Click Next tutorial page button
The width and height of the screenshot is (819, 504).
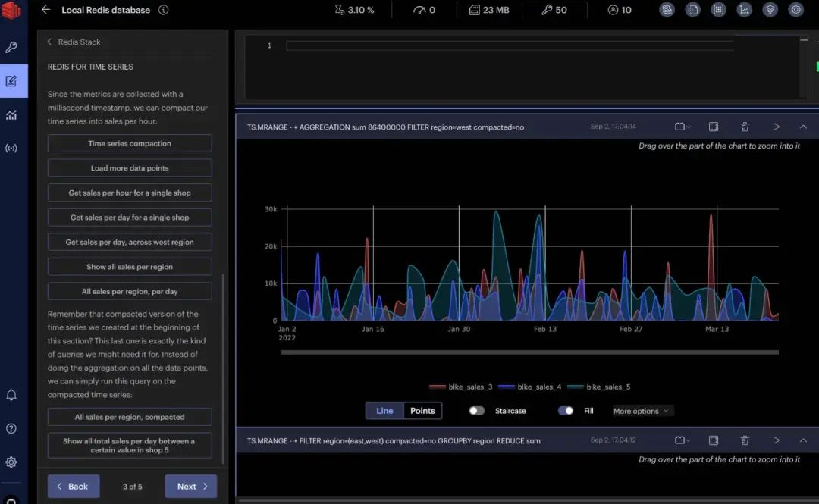tap(190, 487)
